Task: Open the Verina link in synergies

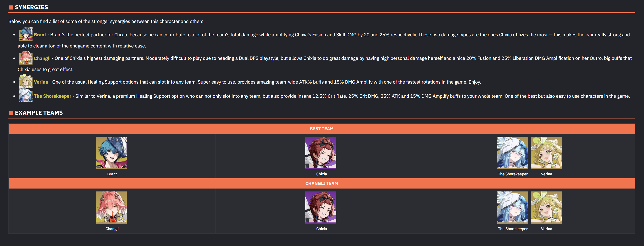Action: (41, 82)
